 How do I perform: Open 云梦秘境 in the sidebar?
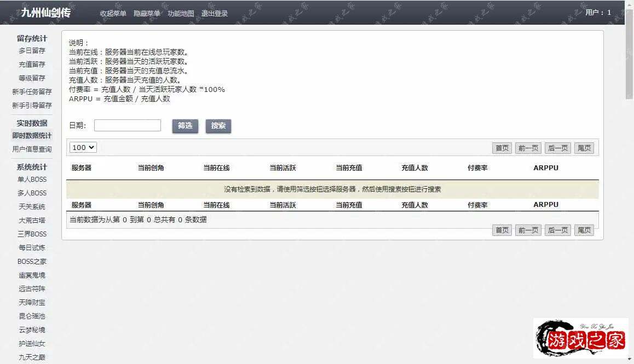coord(32,330)
